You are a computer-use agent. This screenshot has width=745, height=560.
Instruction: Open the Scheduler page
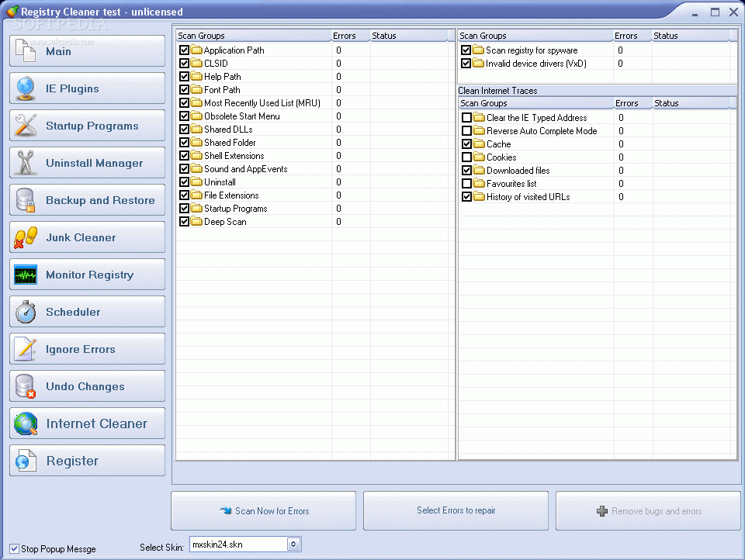click(x=88, y=312)
